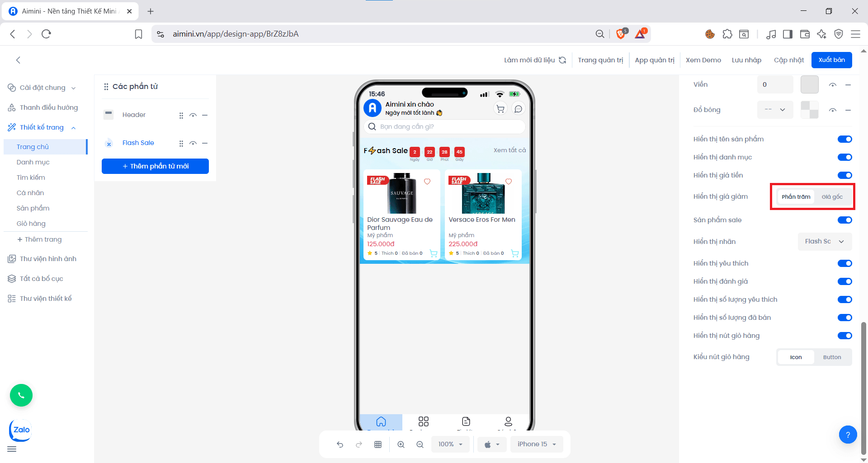Click Thêm phần tử mới button
Screen dimensions: 868x463
155,166
